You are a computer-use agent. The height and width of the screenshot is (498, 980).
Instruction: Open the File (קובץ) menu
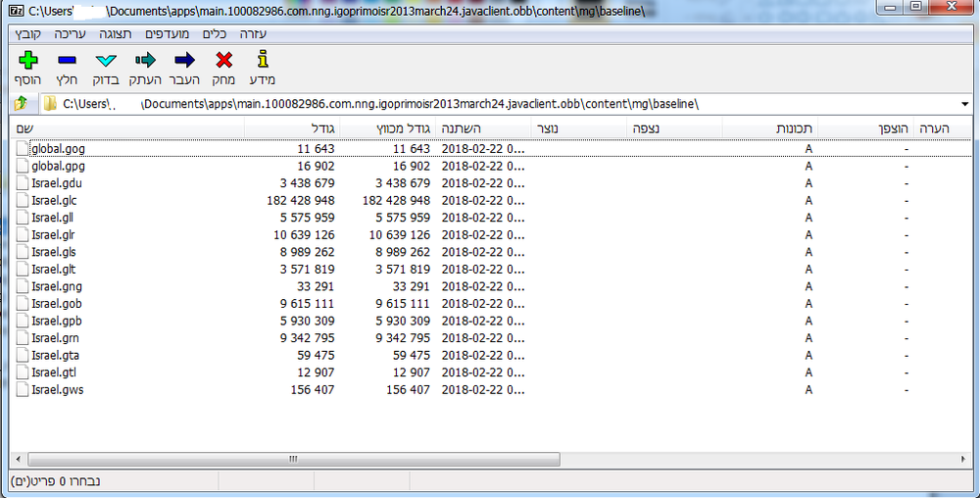pyautogui.click(x=28, y=33)
